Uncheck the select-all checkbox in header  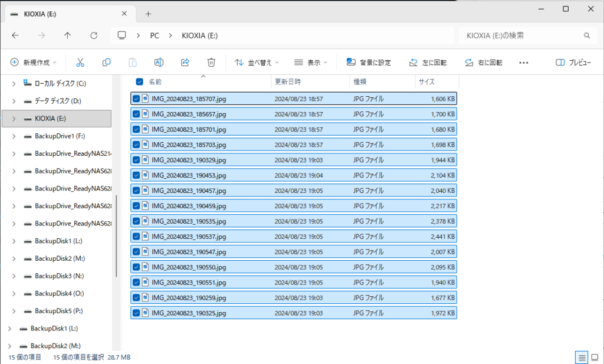140,82
